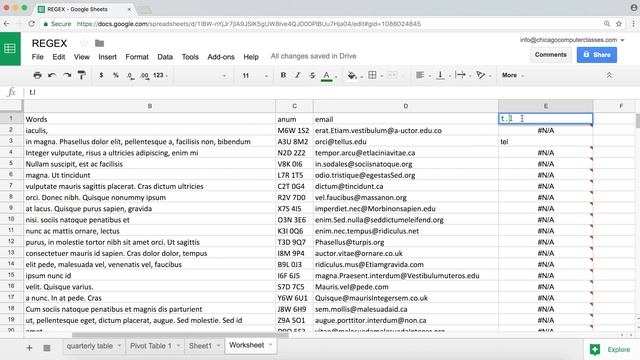Open the Sheets home green icon

click(10, 49)
